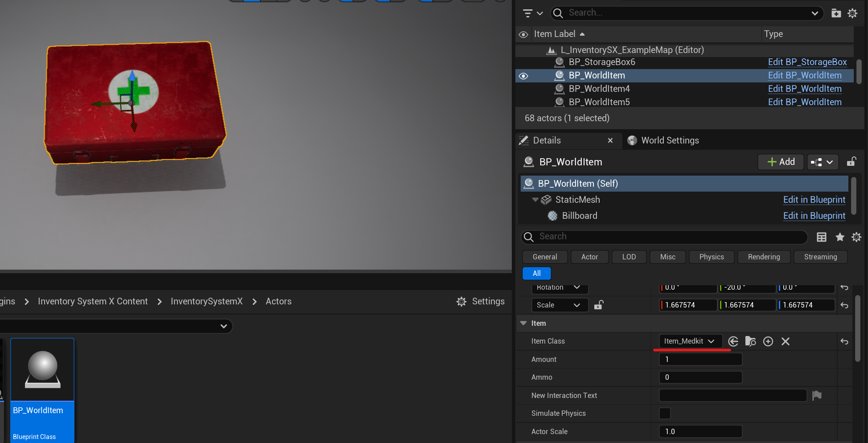Image resolution: width=868 pixels, height=443 pixels.
Task: Clear the Item Class value
Action: [x=786, y=341]
